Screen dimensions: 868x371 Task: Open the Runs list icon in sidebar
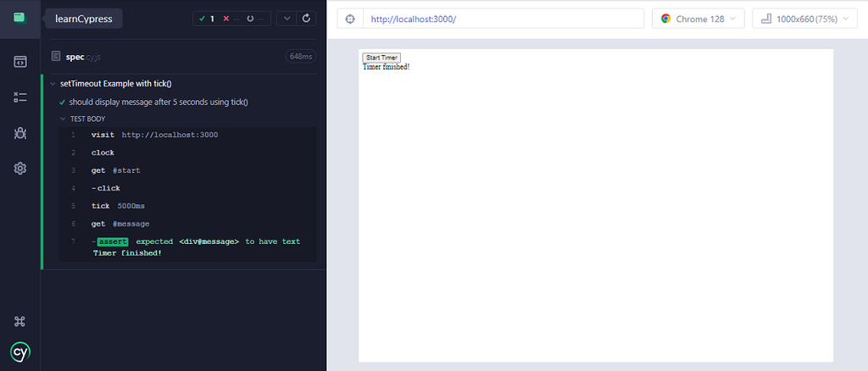[20, 97]
